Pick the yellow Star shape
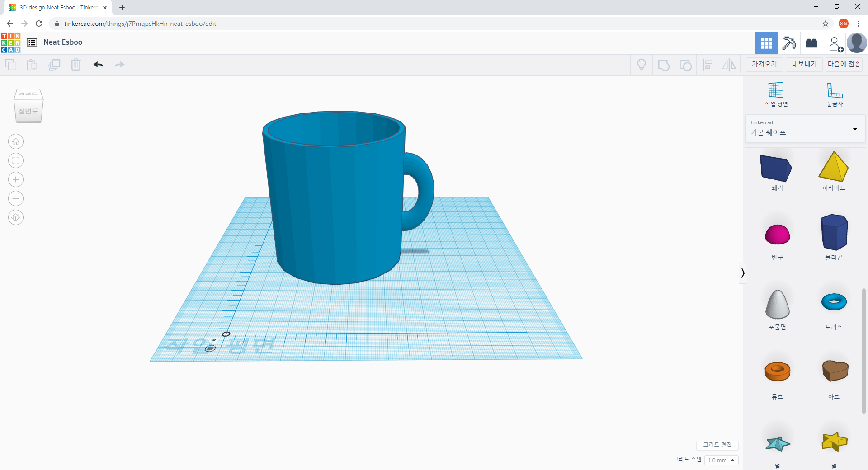 tap(834, 442)
